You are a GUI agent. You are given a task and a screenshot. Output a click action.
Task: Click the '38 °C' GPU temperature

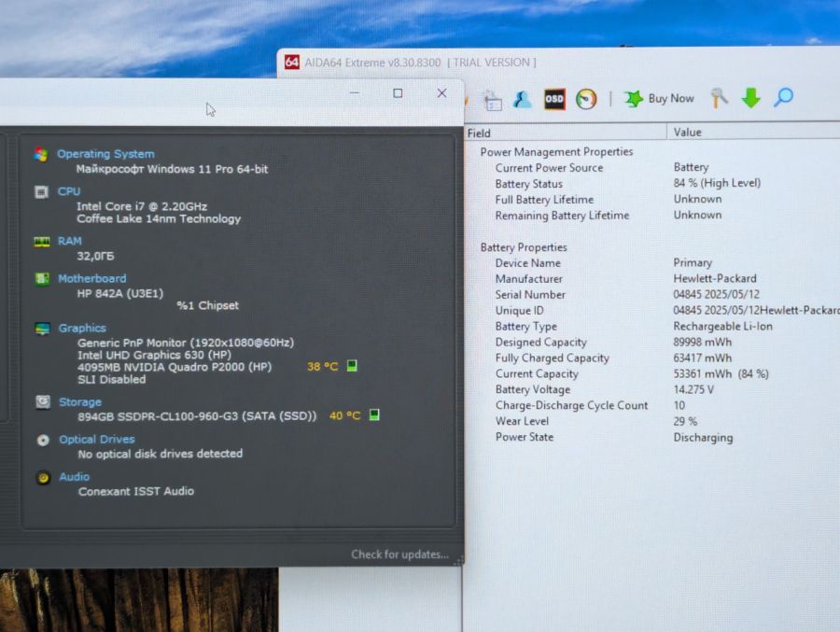tap(323, 367)
